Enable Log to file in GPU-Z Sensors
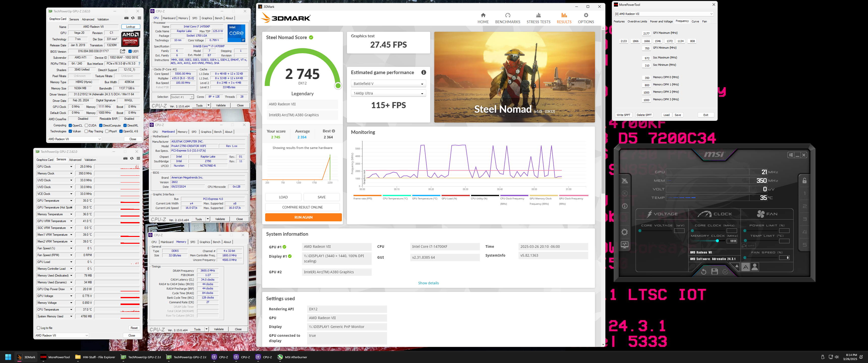The image size is (868, 363). (38, 328)
